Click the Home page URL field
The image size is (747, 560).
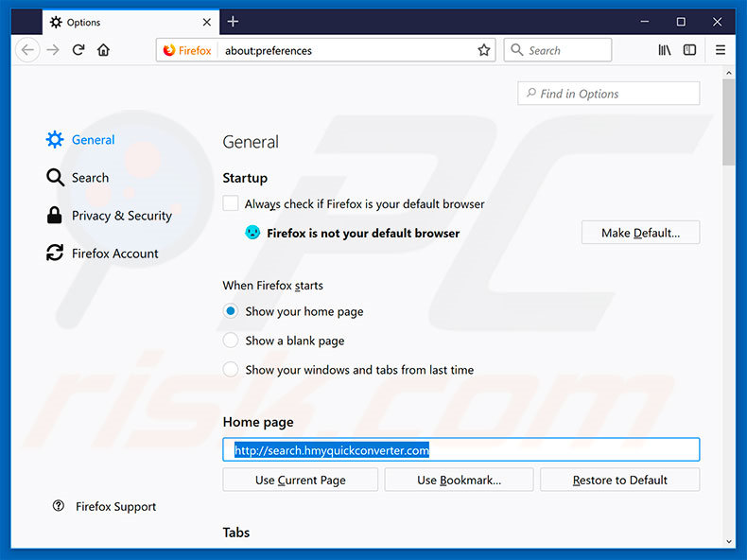pyautogui.click(x=461, y=449)
